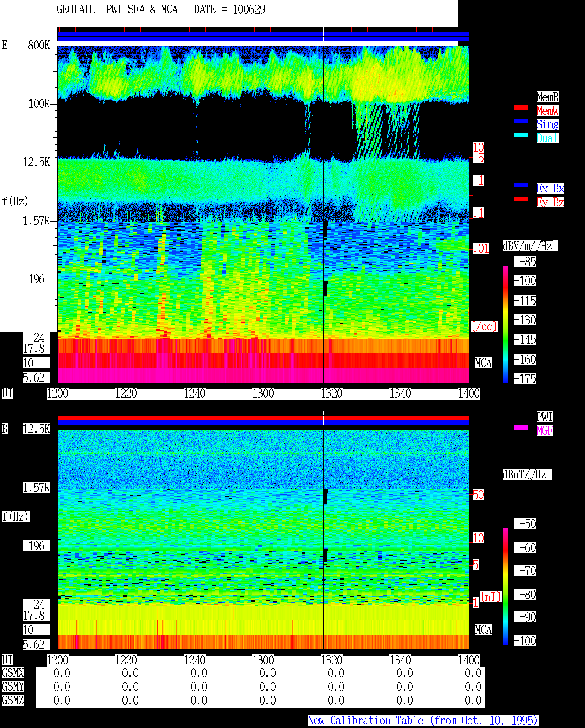Click the 'E' electric panel label
The image size is (585, 728).
point(5,45)
